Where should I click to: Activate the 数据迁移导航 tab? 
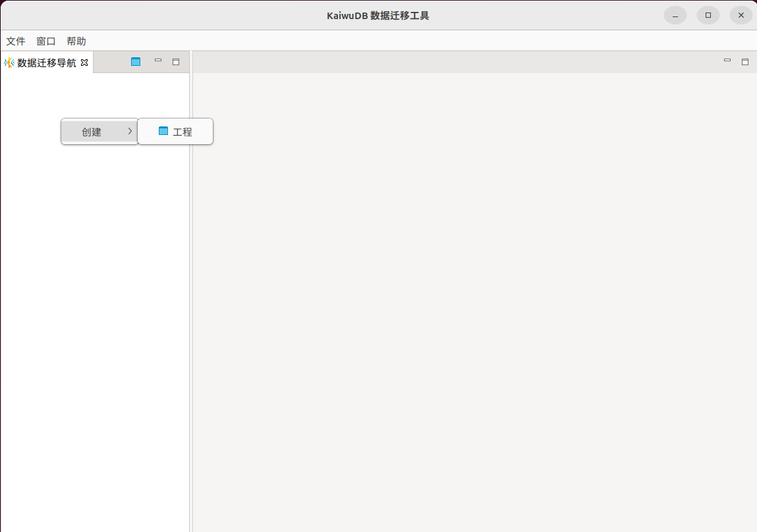(x=46, y=63)
